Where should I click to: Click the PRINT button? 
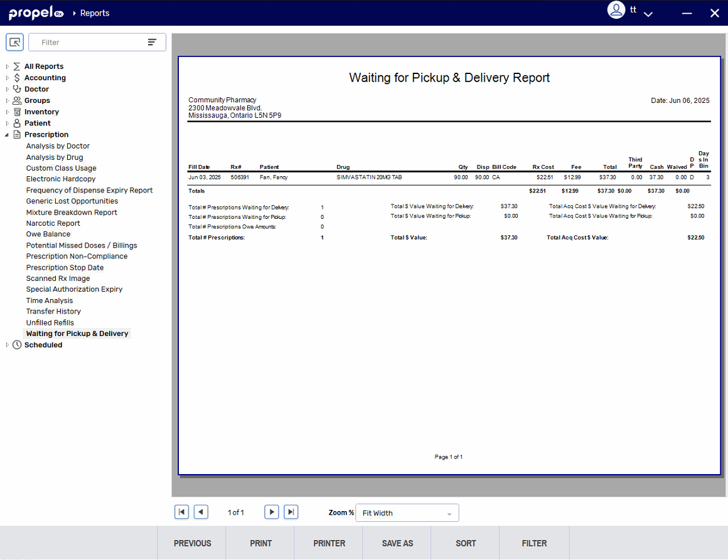(260, 543)
